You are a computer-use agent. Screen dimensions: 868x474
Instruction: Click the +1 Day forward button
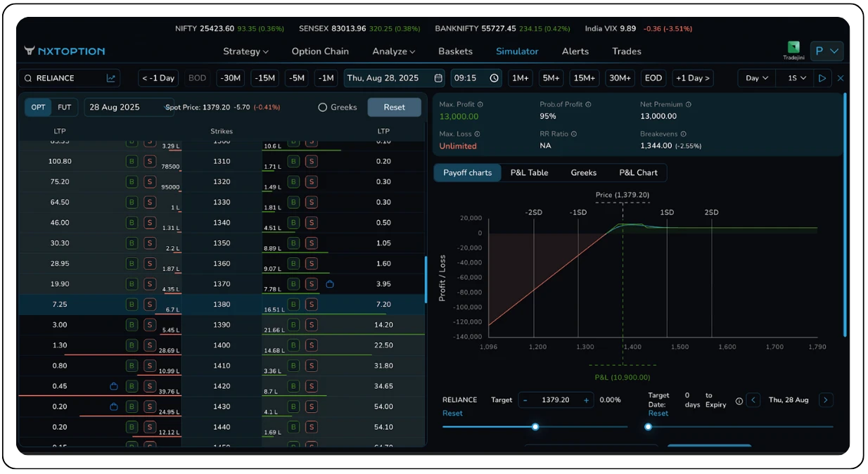[x=692, y=78]
